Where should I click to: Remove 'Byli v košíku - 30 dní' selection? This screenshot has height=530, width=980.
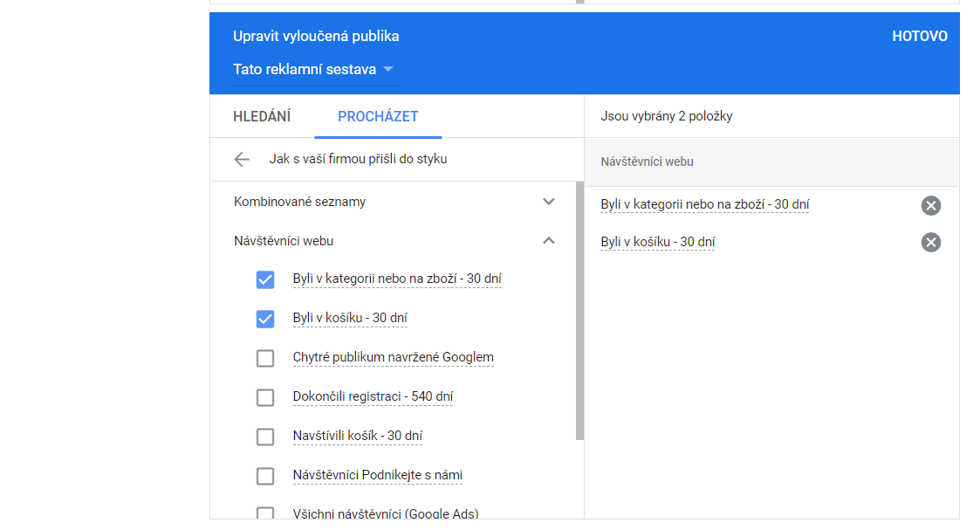(930, 243)
